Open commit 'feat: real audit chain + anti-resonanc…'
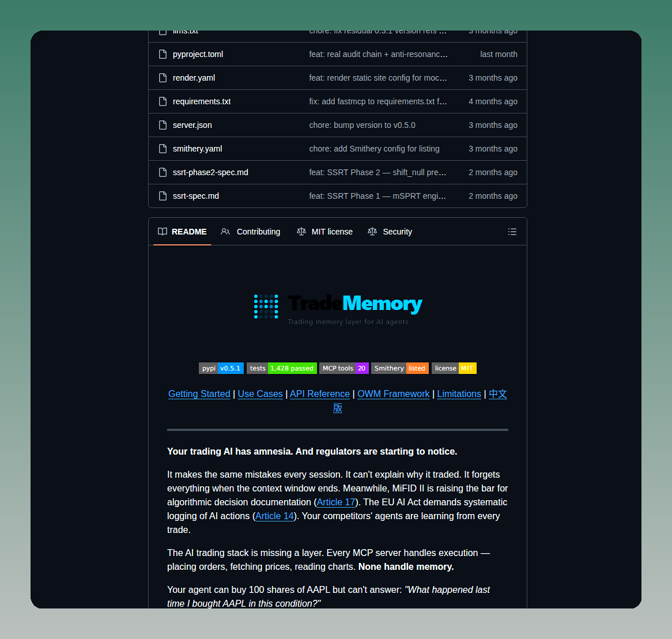This screenshot has width=672, height=639. [x=378, y=54]
